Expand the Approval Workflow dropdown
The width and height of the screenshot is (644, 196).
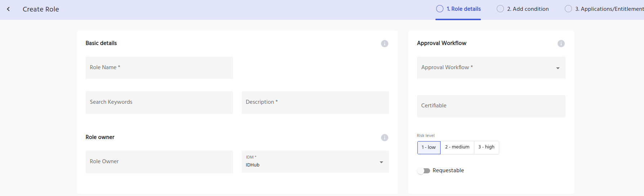click(x=491, y=68)
